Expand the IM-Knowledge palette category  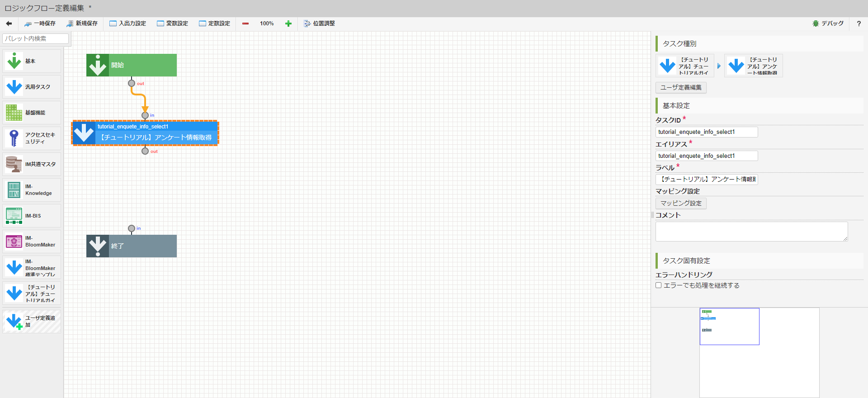click(x=32, y=190)
